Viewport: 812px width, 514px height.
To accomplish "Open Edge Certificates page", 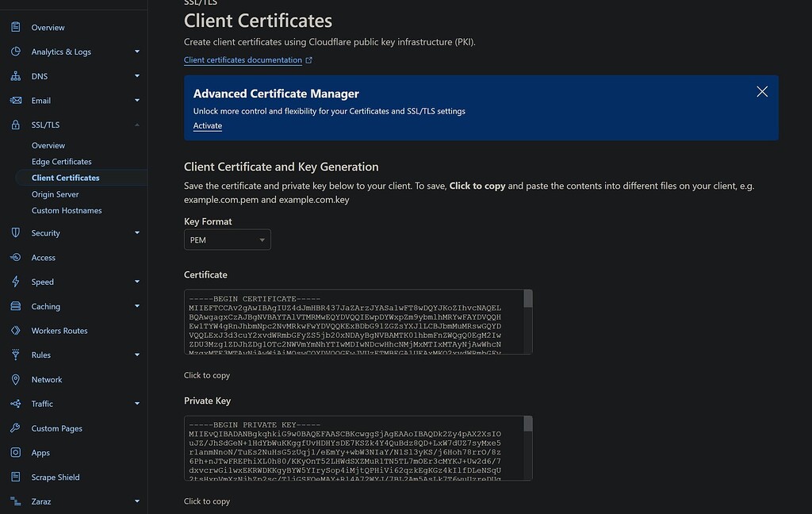I will (x=62, y=162).
